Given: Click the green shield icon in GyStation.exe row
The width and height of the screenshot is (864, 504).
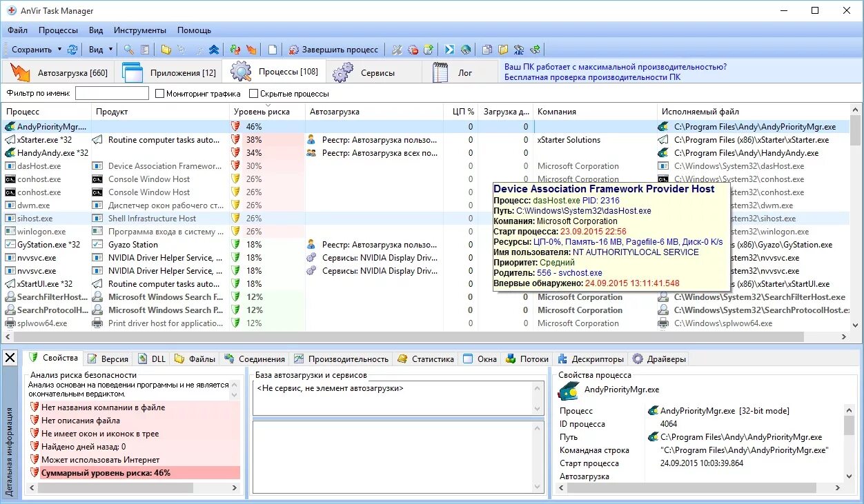Looking at the screenshot, I should 235,245.
